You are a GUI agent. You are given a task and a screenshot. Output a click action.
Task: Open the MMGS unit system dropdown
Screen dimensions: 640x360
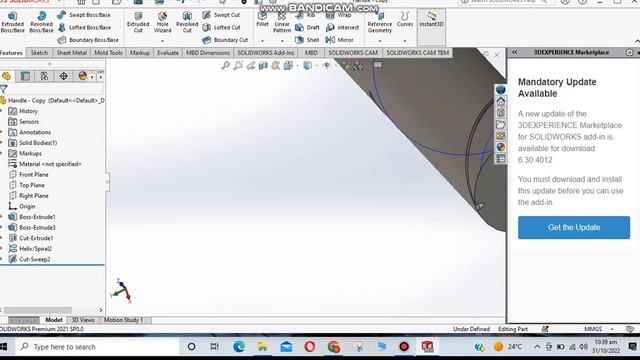point(612,329)
